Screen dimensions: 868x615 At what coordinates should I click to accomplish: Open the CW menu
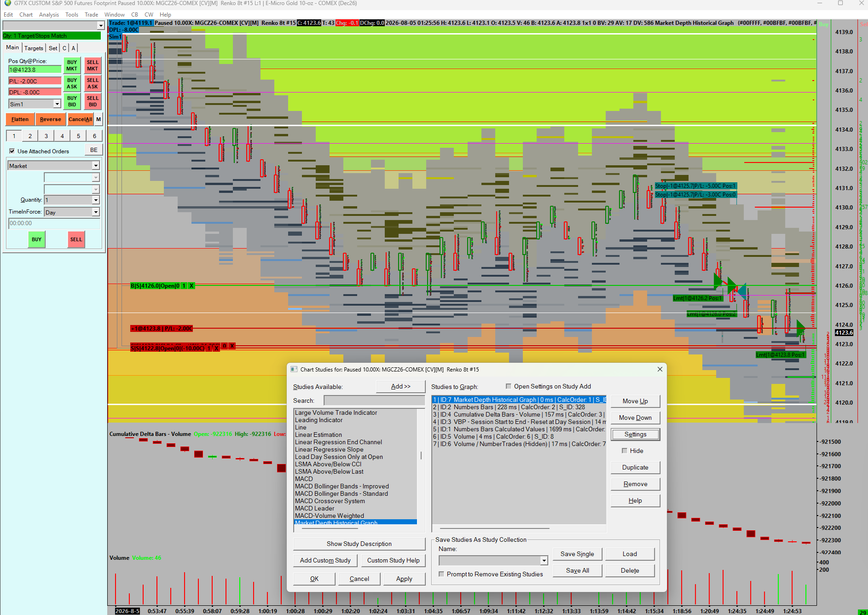149,14
